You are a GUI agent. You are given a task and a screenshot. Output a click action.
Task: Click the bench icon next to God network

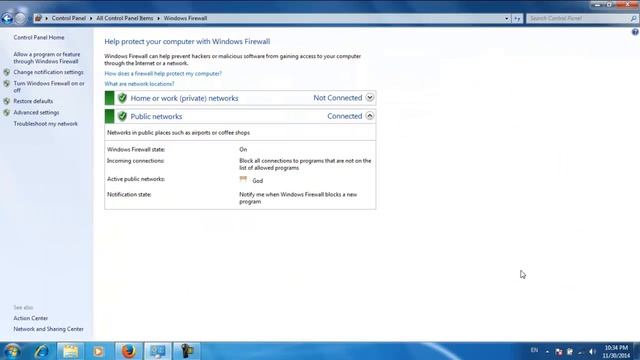[243, 179]
